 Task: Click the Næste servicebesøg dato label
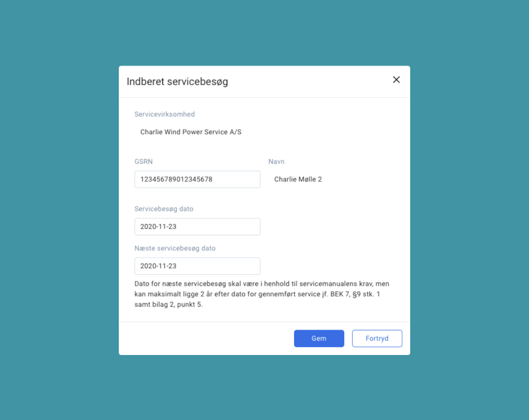pyautogui.click(x=175, y=248)
